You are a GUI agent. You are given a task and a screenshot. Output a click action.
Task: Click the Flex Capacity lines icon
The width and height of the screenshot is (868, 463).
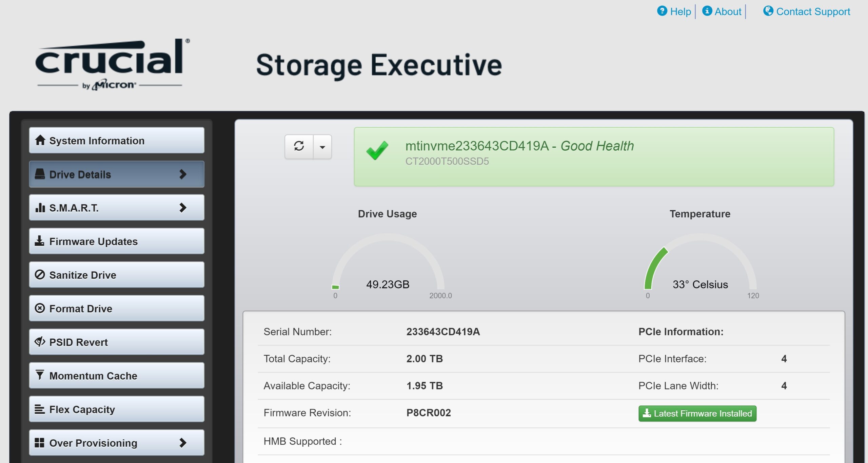(40, 409)
